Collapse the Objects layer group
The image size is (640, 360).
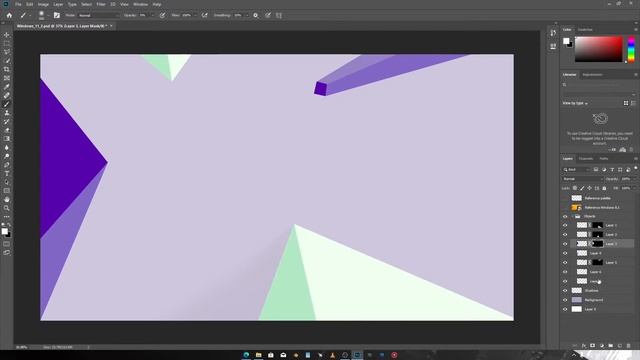572,216
